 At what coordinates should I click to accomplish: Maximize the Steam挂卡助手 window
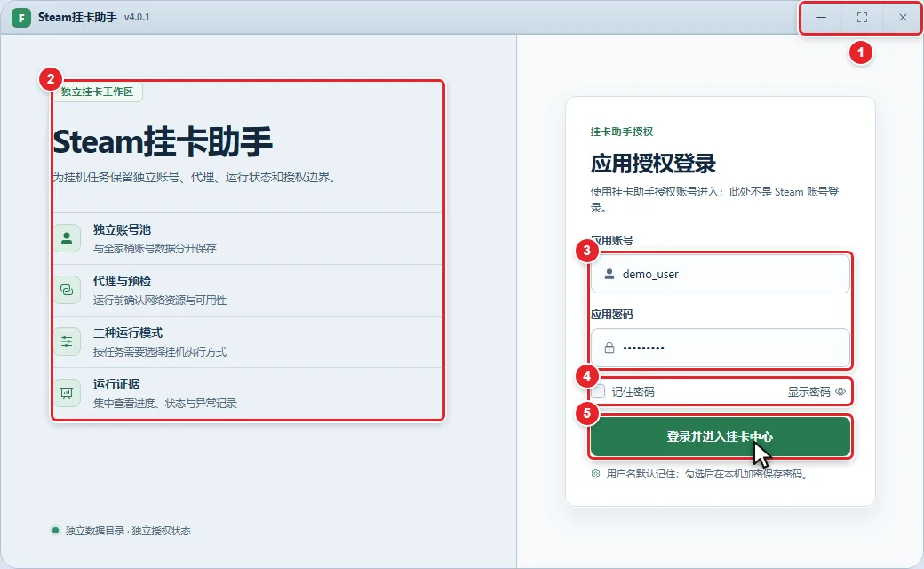pos(862,18)
